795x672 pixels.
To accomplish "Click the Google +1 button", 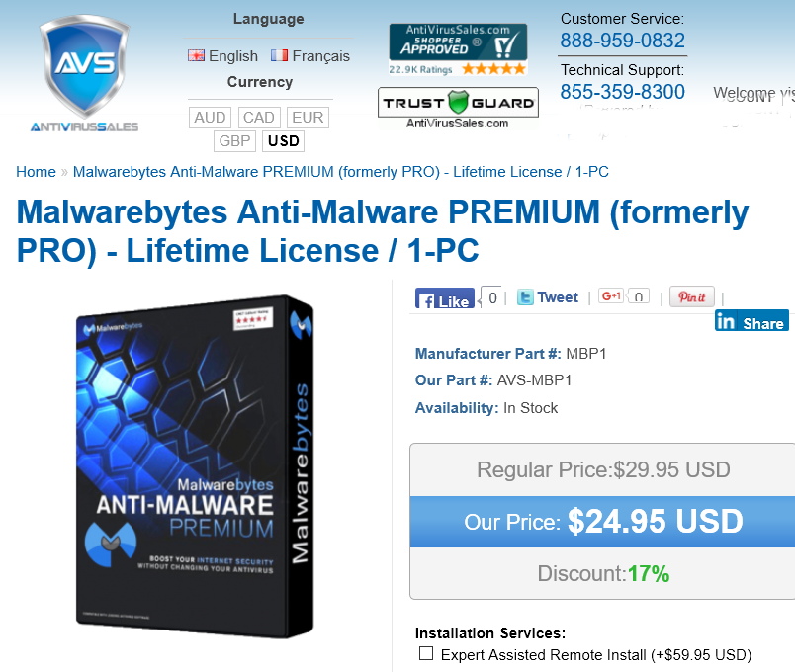I will tap(611, 295).
